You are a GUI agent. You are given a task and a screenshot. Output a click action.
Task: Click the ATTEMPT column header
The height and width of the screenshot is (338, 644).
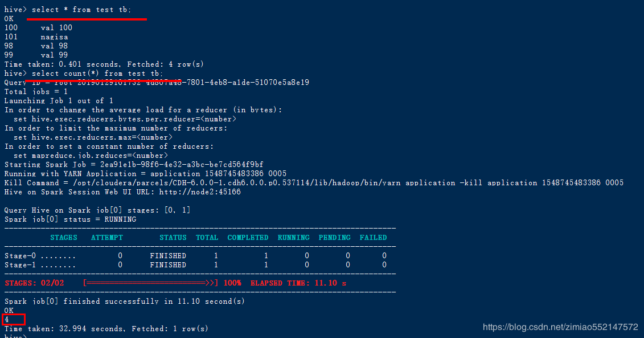[x=107, y=238]
